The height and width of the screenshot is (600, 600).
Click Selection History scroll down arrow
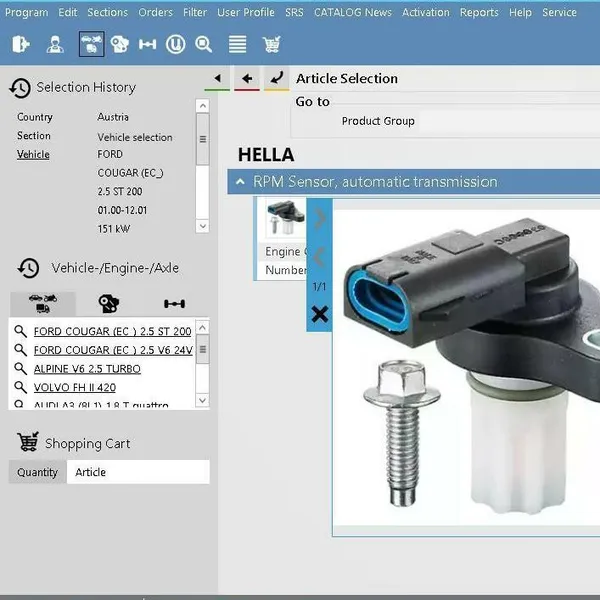click(203, 226)
